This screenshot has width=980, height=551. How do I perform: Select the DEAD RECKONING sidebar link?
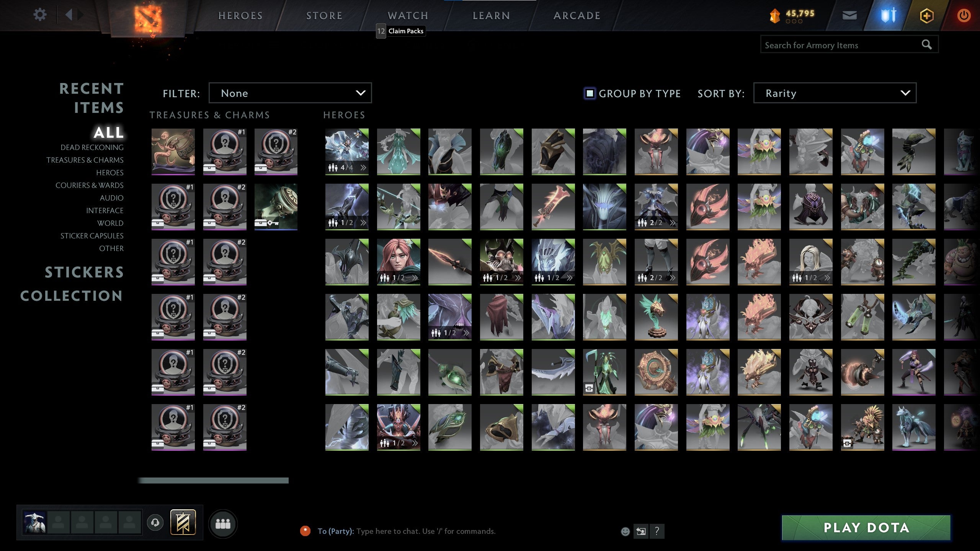[92, 147]
